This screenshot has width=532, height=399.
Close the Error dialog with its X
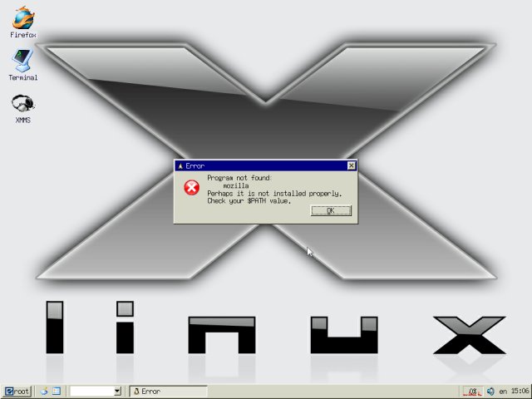pyautogui.click(x=351, y=165)
